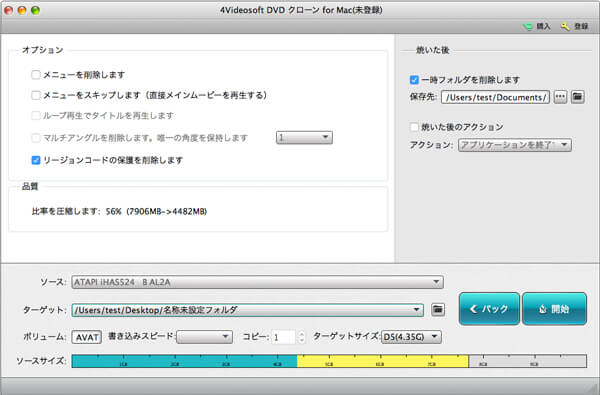
Task: Toggle ループ再生でタイトルを再生します checkbox
Action: [x=36, y=116]
